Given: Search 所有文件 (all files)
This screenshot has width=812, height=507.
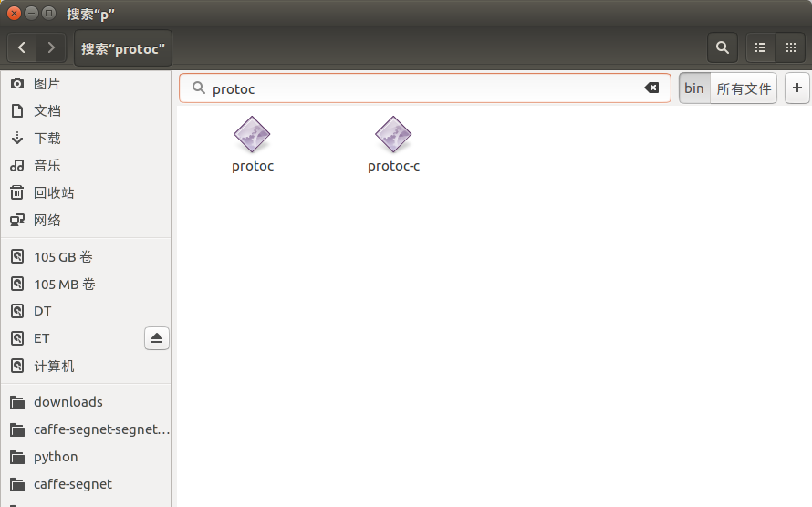Looking at the screenshot, I should [x=744, y=88].
